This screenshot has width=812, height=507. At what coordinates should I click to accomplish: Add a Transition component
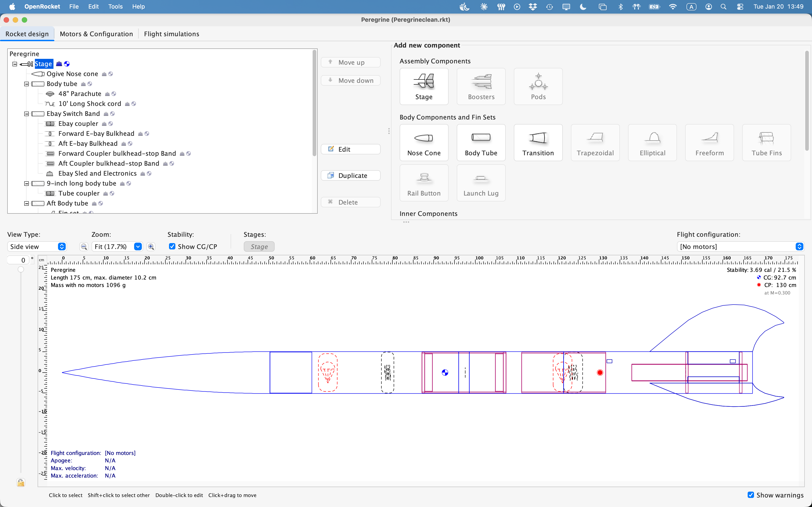point(538,143)
